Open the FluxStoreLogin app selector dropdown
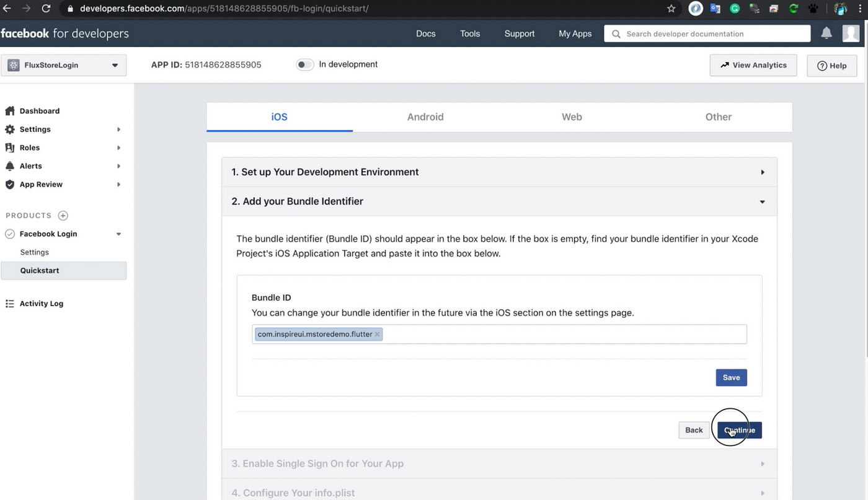The height and width of the screenshot is (500, 868). [63, 65]
